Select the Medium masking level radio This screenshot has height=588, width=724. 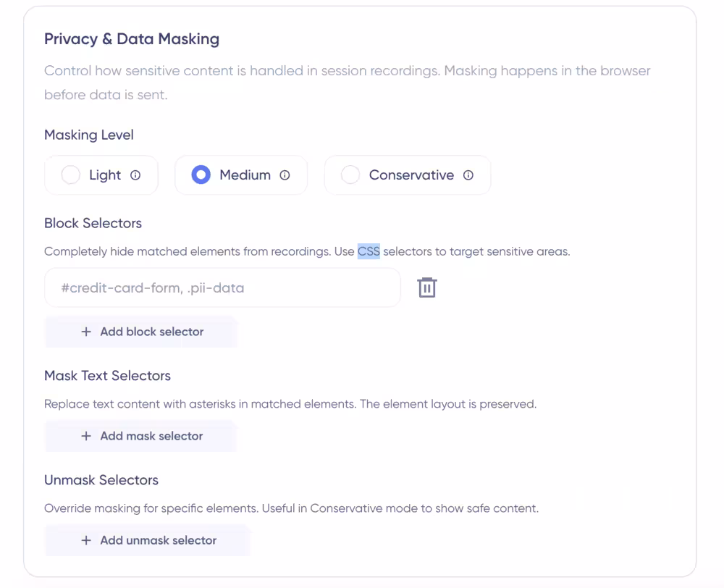pyautogui.click(x=201, y=175)
